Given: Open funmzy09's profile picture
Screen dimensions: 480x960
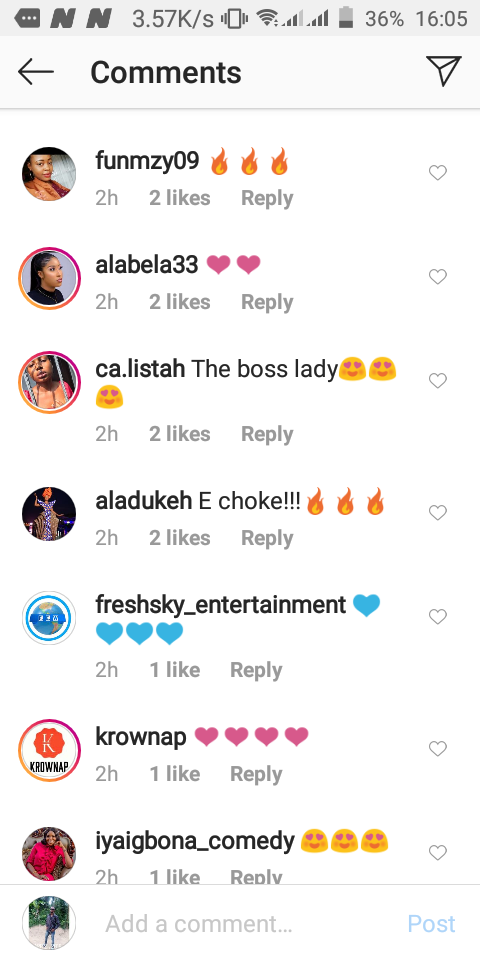Looking at the screenshot, I should pos(49,174).
